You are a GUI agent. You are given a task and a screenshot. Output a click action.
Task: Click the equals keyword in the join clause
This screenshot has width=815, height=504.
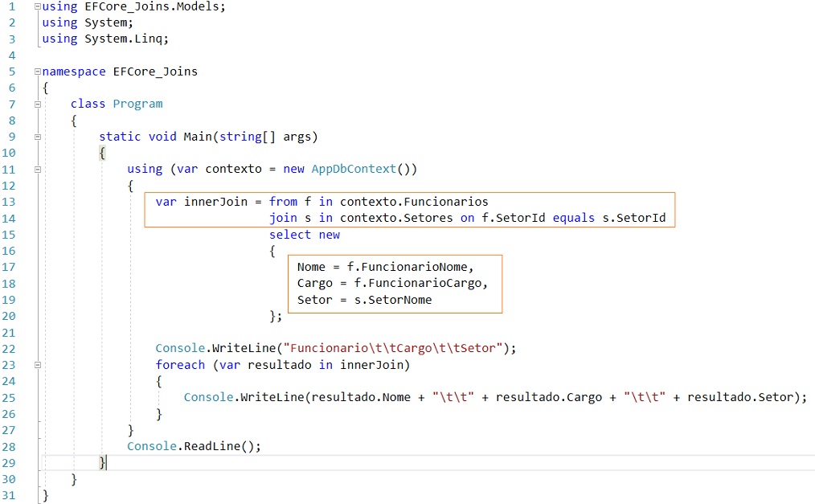click(x=572, y=218)
